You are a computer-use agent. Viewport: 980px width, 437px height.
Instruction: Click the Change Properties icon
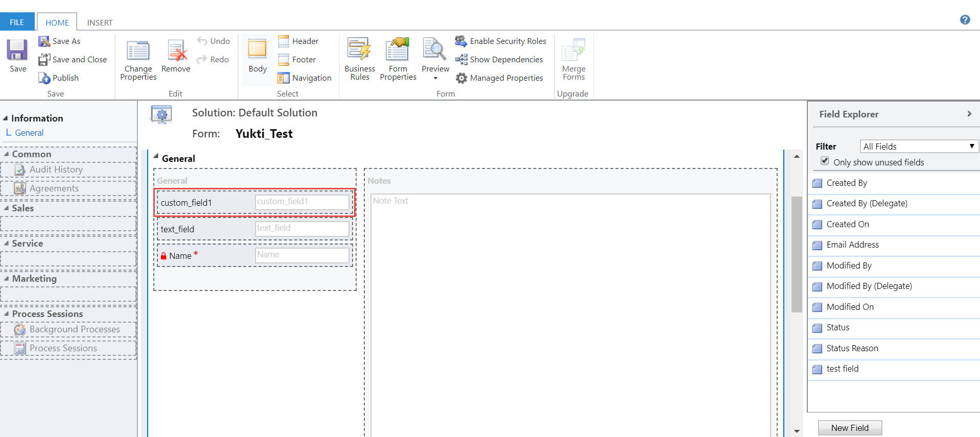point(138,50)
